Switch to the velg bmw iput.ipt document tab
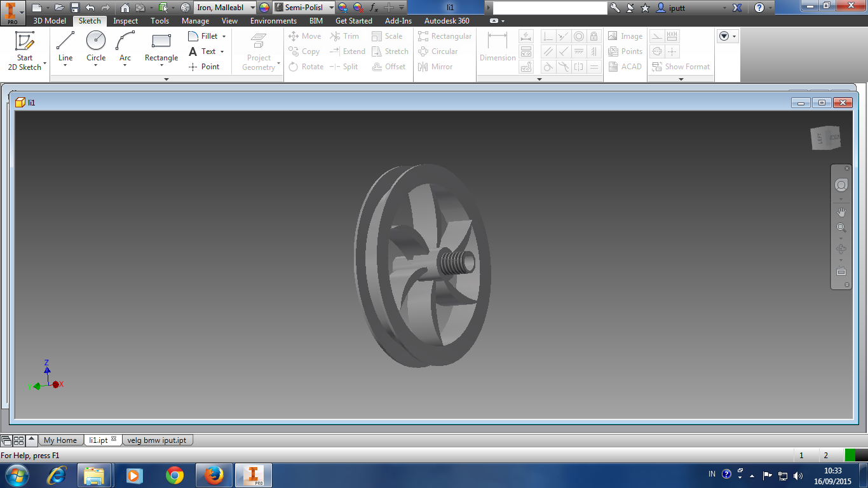 point(156,440)
